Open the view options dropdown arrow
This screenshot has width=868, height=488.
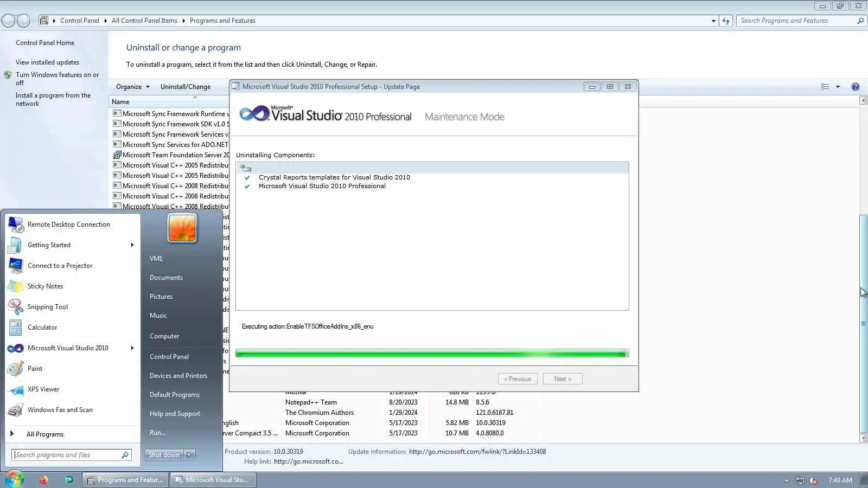pyautogui.click(x=838, y=87)
